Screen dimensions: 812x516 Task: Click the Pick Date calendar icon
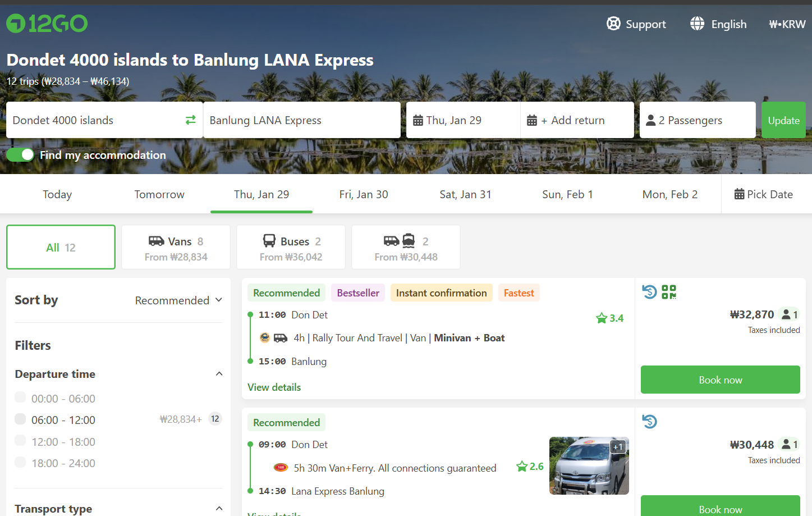[740, 194]
